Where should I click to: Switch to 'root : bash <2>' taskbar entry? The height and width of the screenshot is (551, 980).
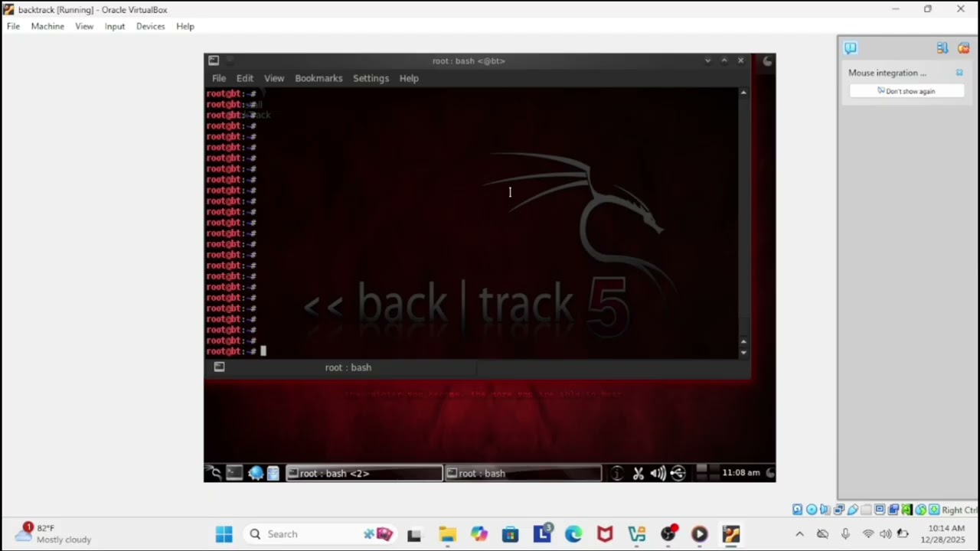(364, 473)
